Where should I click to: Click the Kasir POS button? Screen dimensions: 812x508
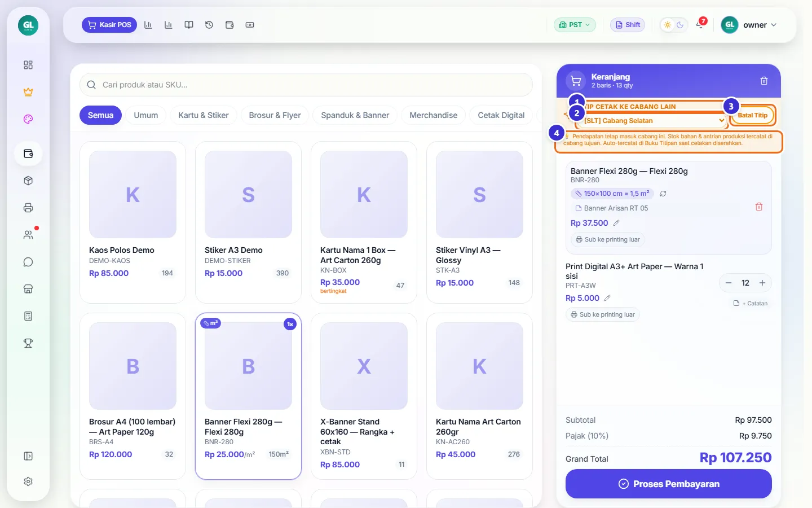click(109, 25)
